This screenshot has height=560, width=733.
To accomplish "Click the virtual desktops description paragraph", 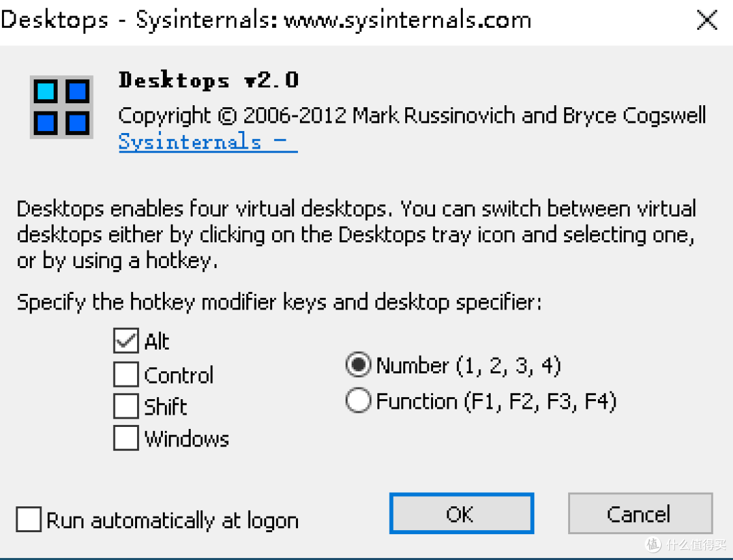I will click(356, 235).
